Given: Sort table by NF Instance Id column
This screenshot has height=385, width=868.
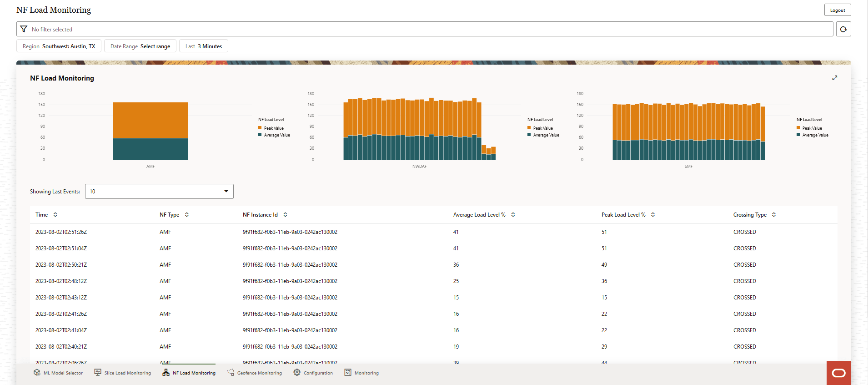Looking at the screenshot, I should [286, 215].
